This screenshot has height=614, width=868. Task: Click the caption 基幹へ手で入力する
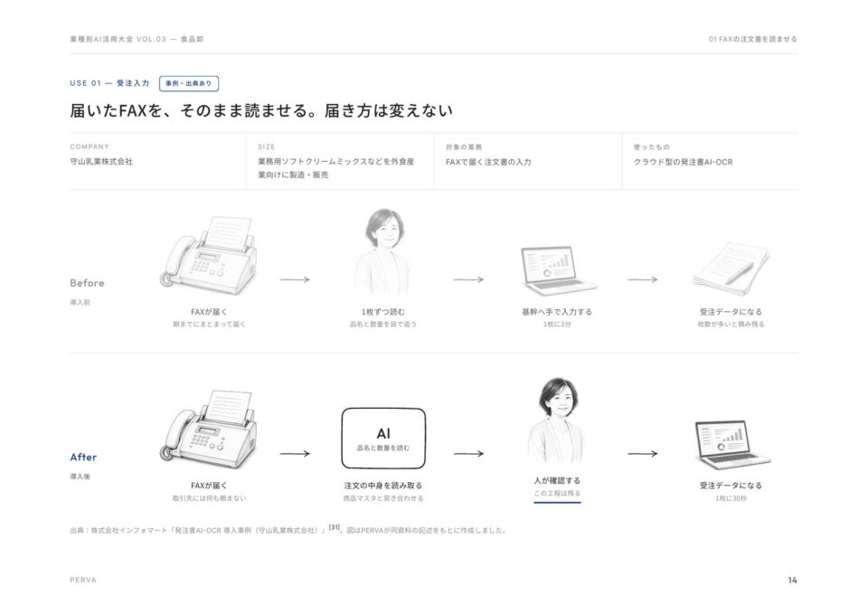tap(558, 312)
